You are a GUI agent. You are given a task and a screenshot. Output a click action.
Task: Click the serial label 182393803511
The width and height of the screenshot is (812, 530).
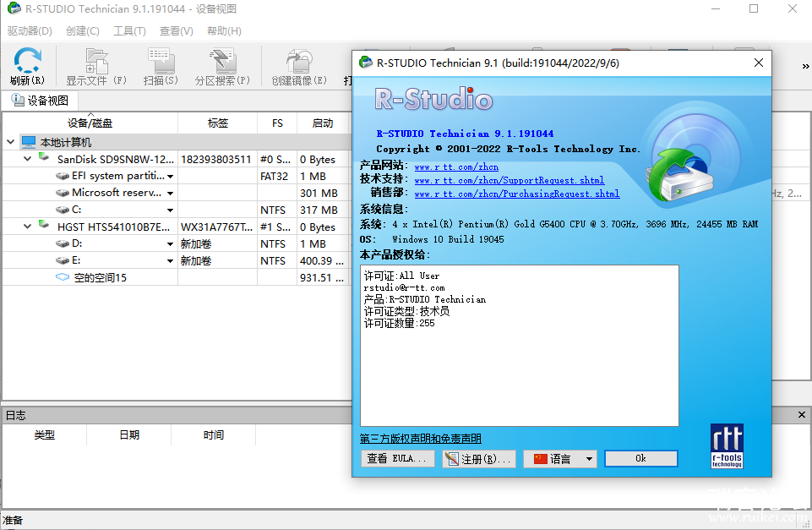pos(216,160)
